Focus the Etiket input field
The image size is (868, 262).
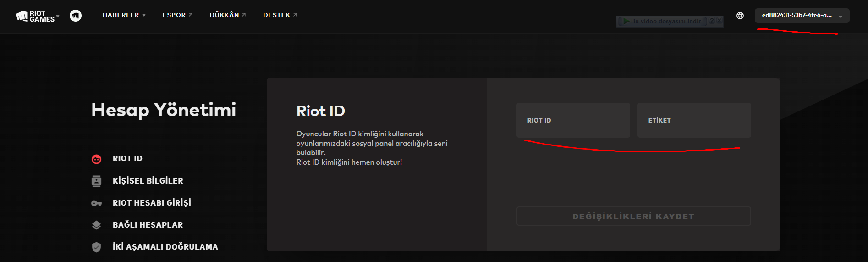coord(694,120)
